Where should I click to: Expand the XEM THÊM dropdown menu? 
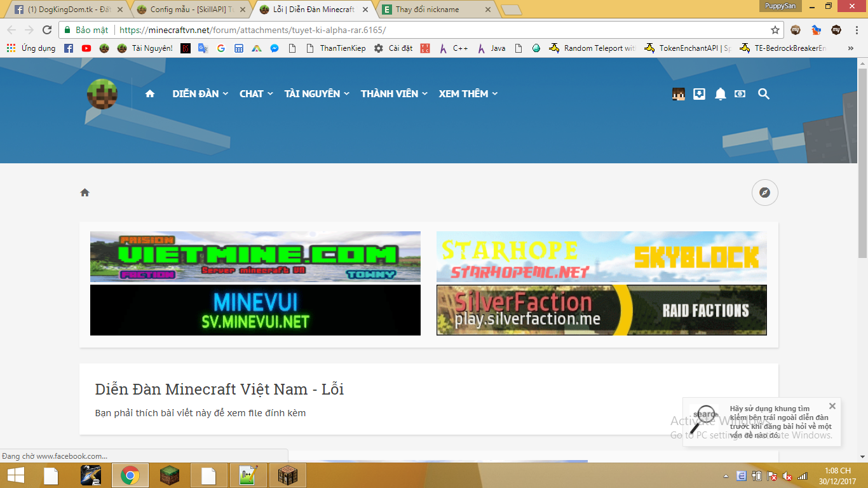(468, 94)
